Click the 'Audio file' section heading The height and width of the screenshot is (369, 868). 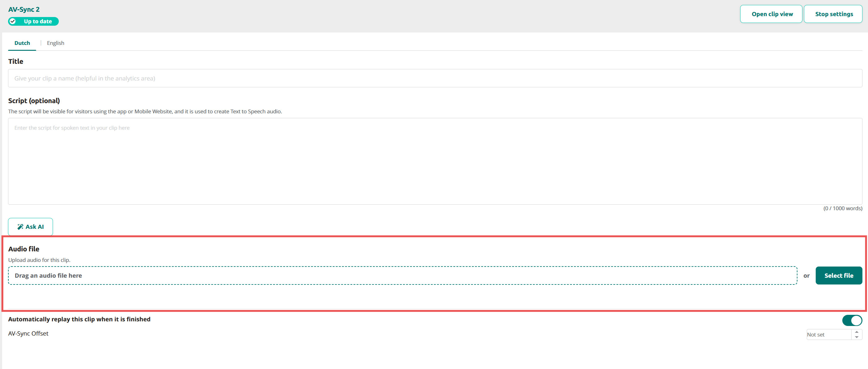coord(24,249)
